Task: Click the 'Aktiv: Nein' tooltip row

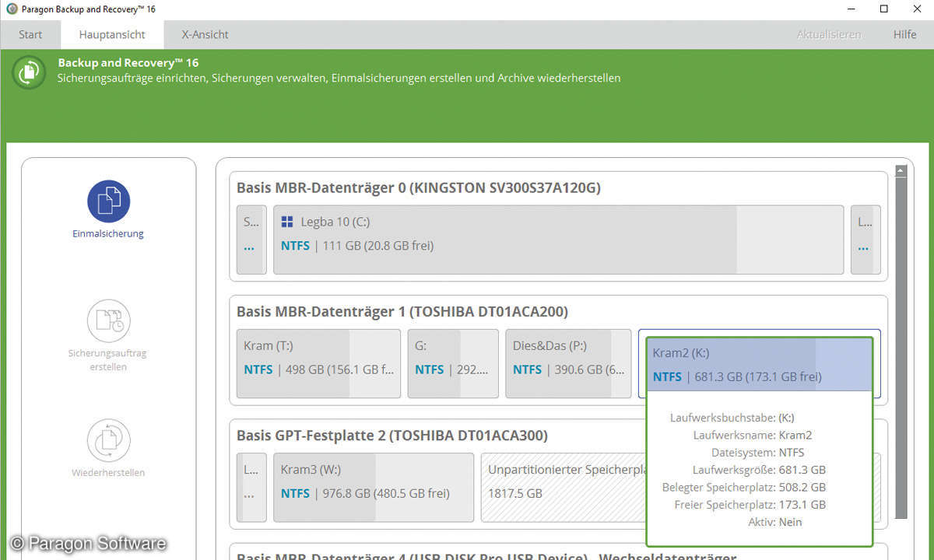Action: [x=774, y=522]
